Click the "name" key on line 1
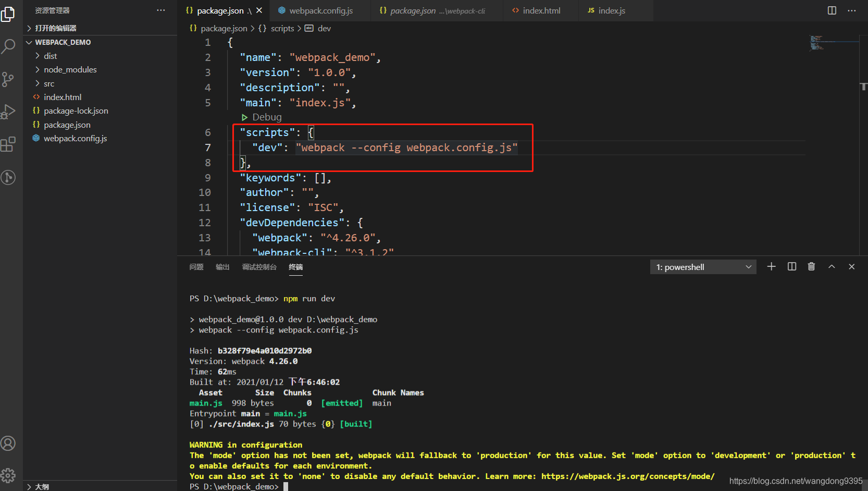 [258, 57]
